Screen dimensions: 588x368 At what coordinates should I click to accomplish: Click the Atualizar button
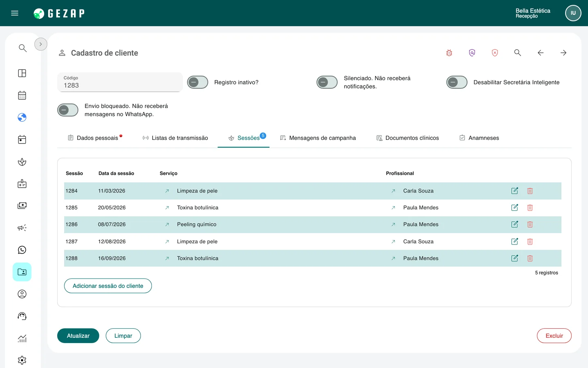(x=78, y=336)
